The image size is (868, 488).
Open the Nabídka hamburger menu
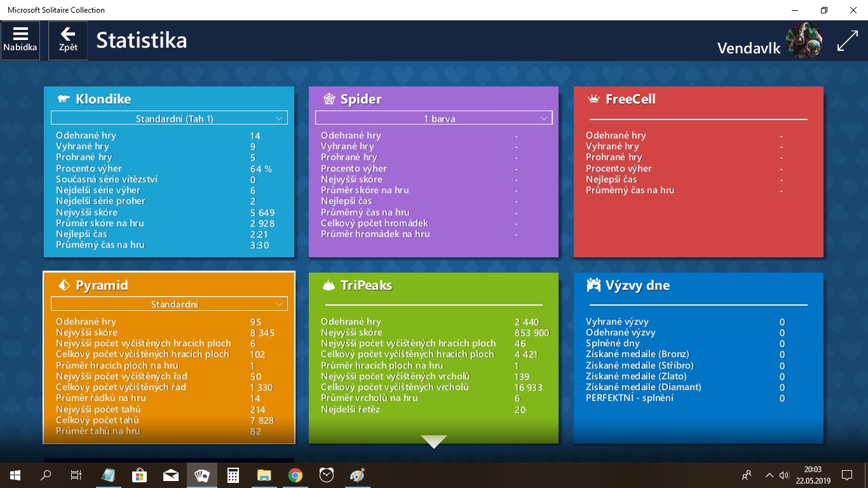(20, 40)
